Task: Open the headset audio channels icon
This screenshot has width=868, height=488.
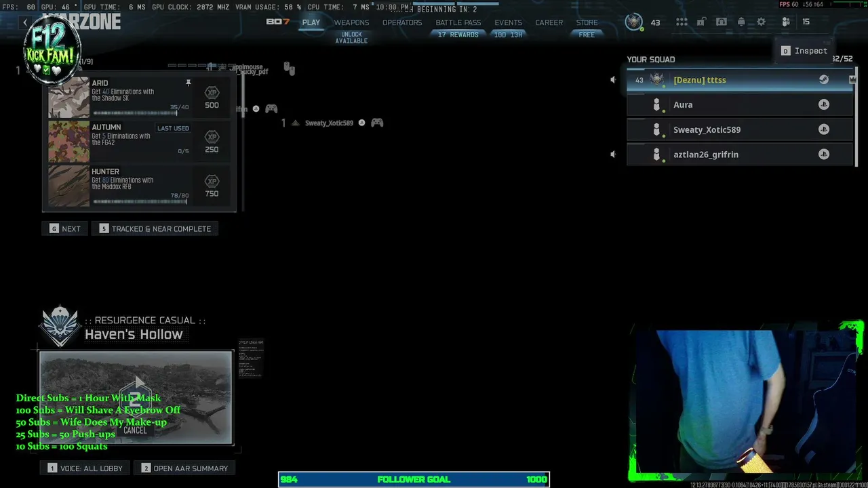Action: (x=722, y=22)
